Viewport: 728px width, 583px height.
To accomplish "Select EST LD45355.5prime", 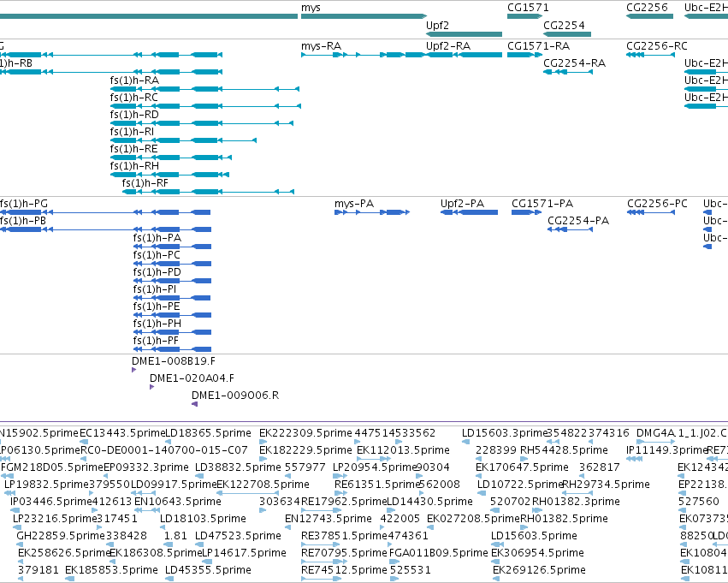I will [x=208, y=571].
